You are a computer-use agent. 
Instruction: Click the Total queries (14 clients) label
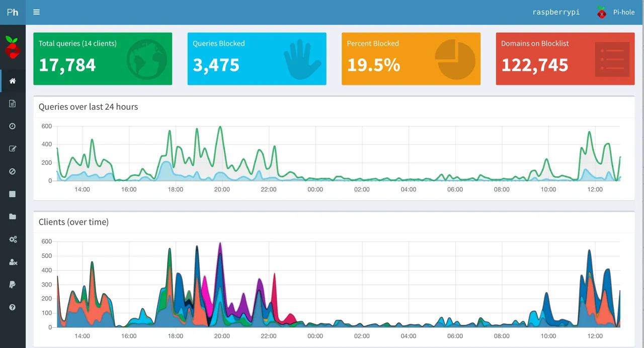[x=77, y=43]
